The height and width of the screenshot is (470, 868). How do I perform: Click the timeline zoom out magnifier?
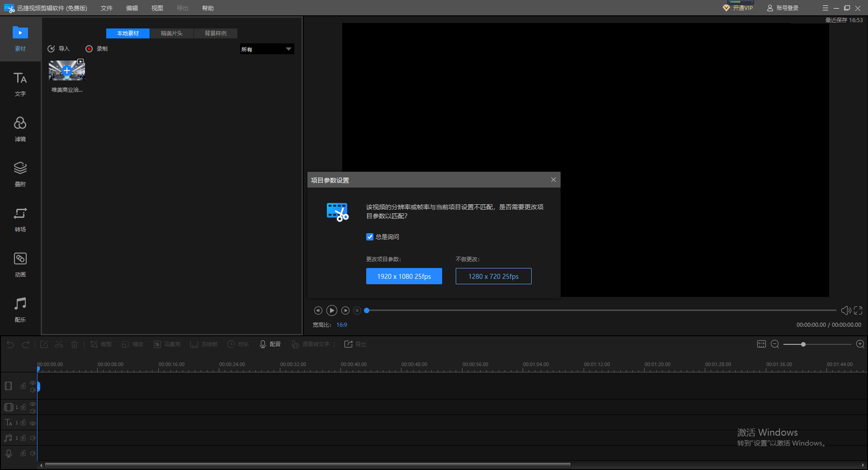click(x=775, y=344)
